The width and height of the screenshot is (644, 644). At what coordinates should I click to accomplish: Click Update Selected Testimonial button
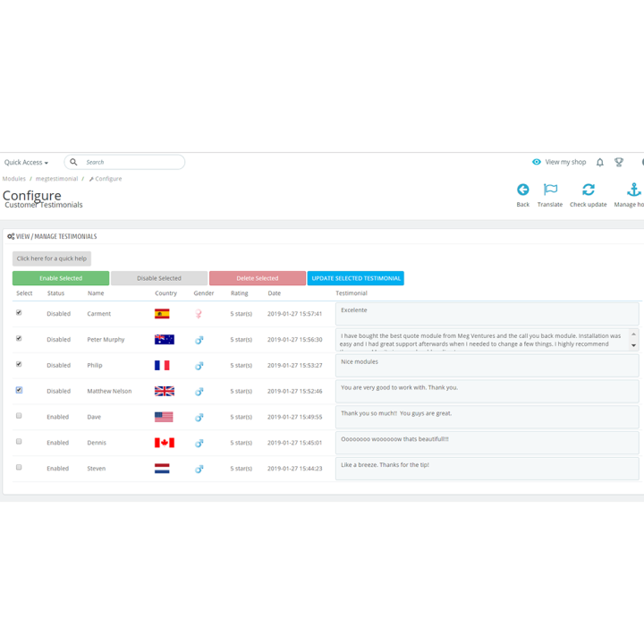pos(356,278)
